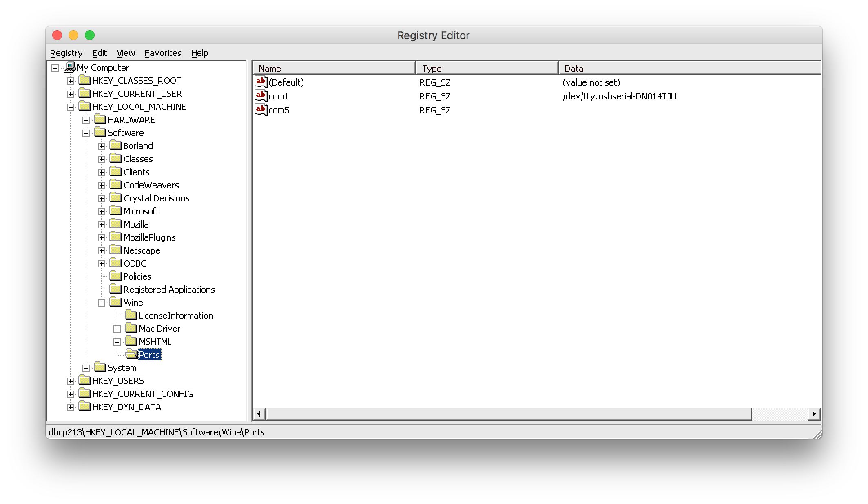The width and height of the screenshot is (868, 504).
Task: Click the (Default) value ab icon
Action: 261,82
